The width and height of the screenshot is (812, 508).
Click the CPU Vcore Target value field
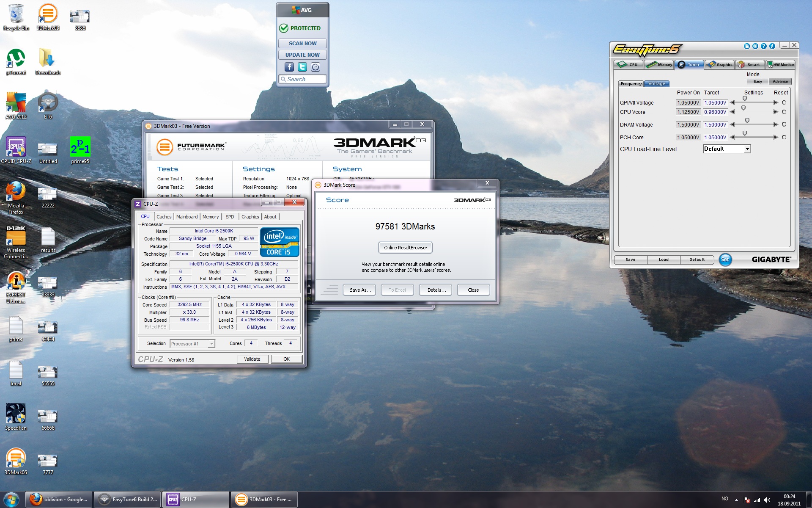click(715, 112)
